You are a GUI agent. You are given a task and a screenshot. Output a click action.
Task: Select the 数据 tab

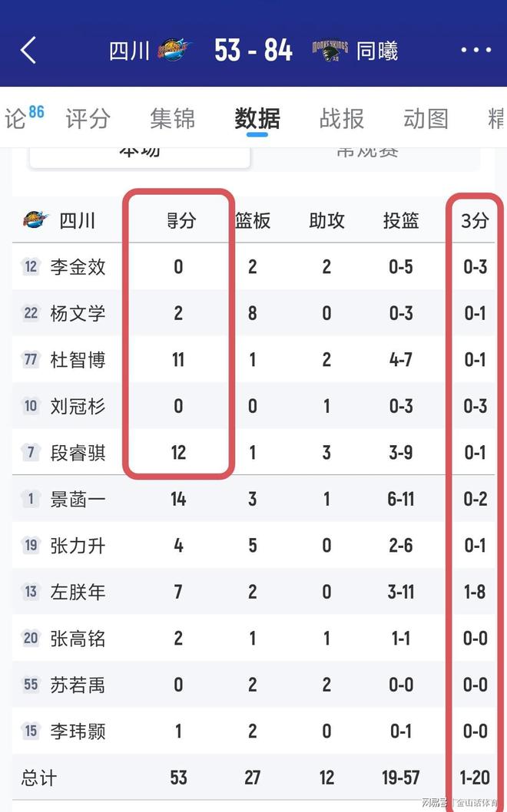(x=257, y=119)
